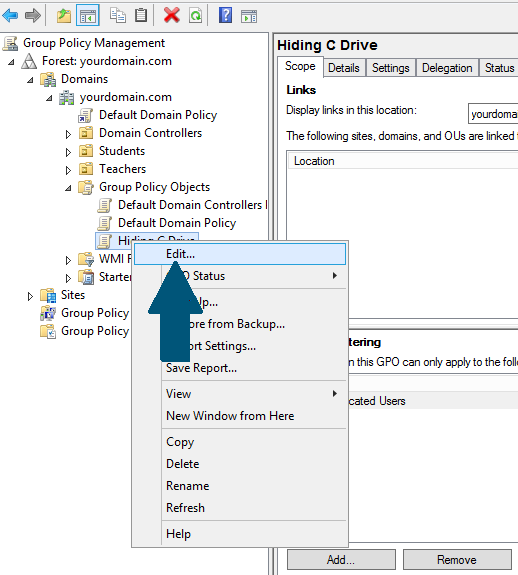
Task: Select the Default Domain Controllers Policy item
Action: (x=193, y=205)
